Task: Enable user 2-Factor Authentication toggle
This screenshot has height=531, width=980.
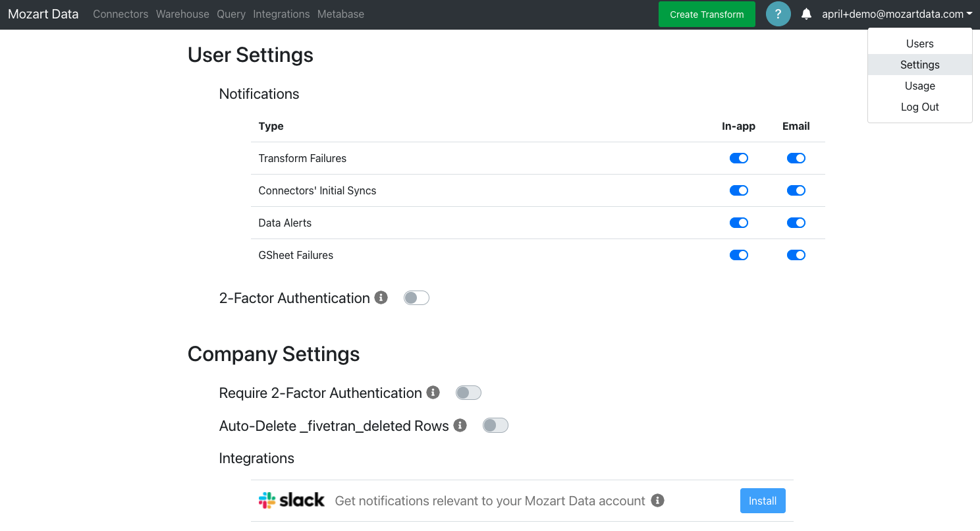Action: point(416,298)
